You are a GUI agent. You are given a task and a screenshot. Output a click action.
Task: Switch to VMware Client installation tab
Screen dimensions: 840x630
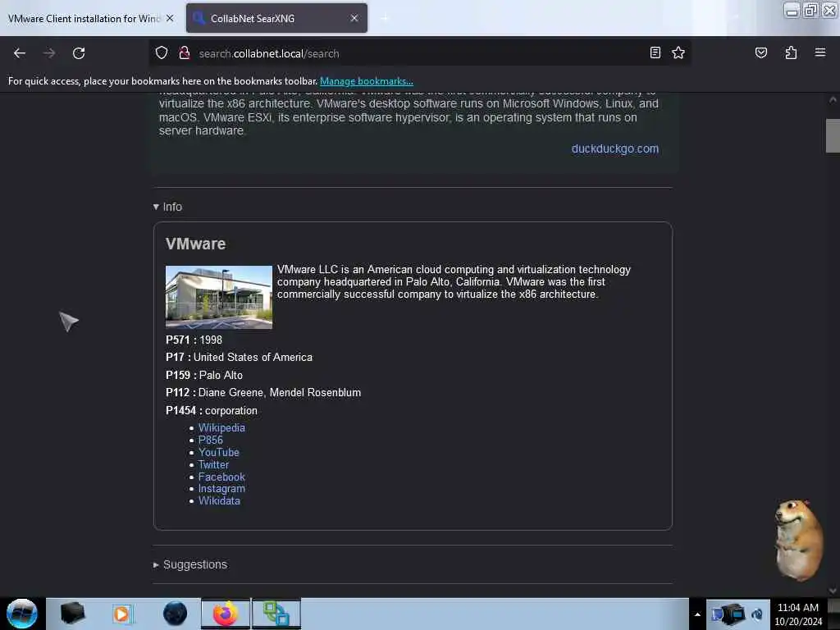tap(84, 18)
